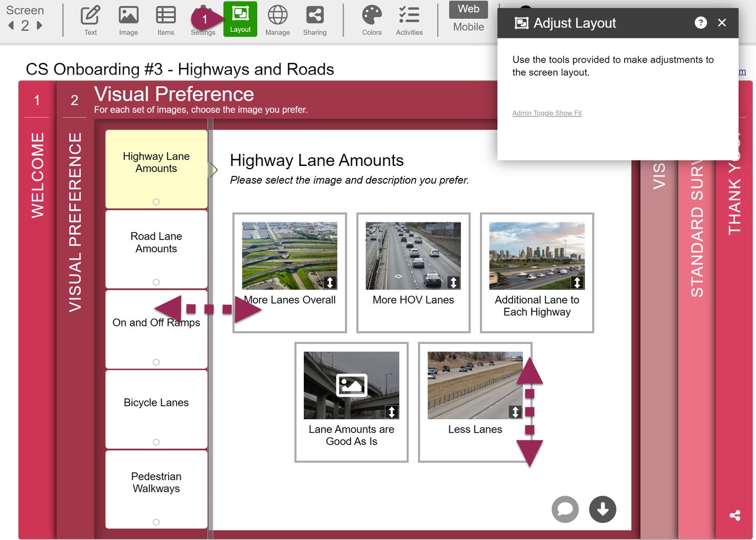The image size is (756, 540).
Task: Open the Sharing options
Action: point(314,20)
